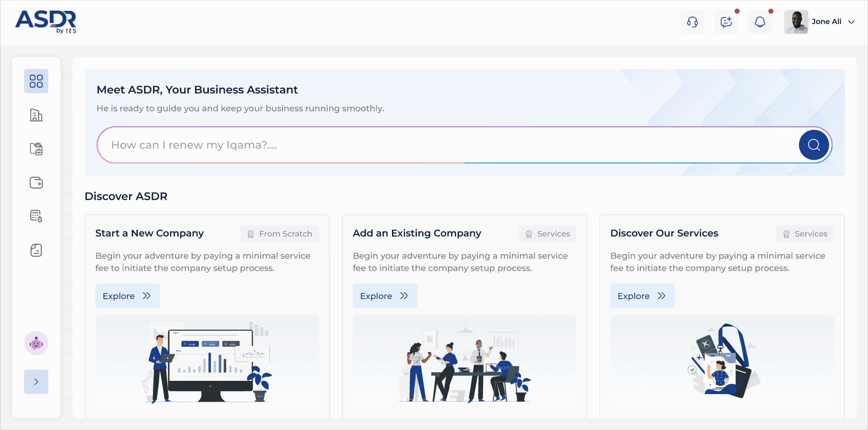Open the wallet icon in sidebar
The image size is (868, 430).
click(x=36, y=183)
